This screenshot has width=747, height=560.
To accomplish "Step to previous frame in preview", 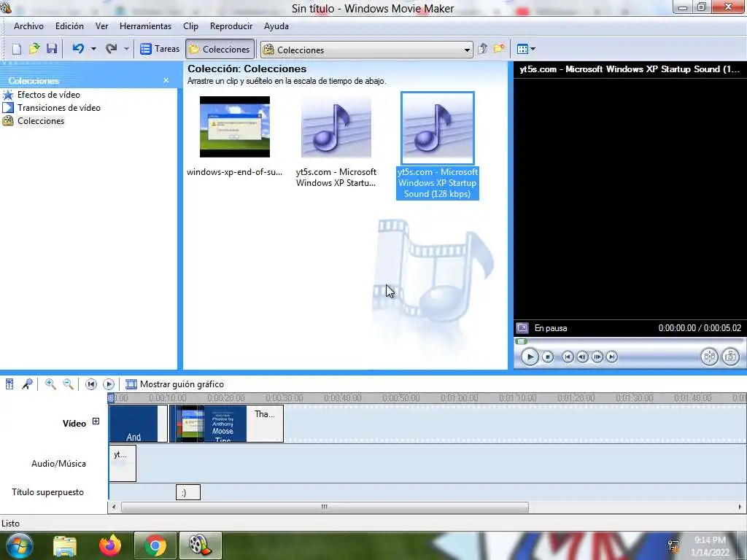I will (582, 357).
